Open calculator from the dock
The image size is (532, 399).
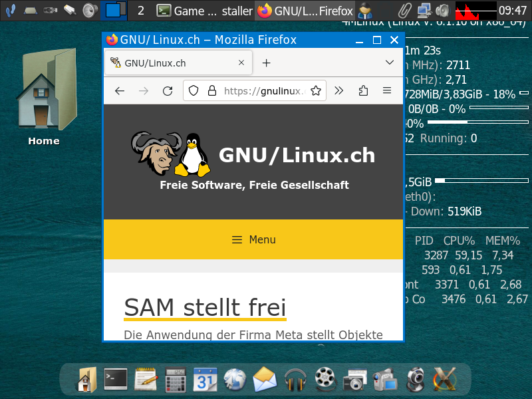click(x=176, y=380)
